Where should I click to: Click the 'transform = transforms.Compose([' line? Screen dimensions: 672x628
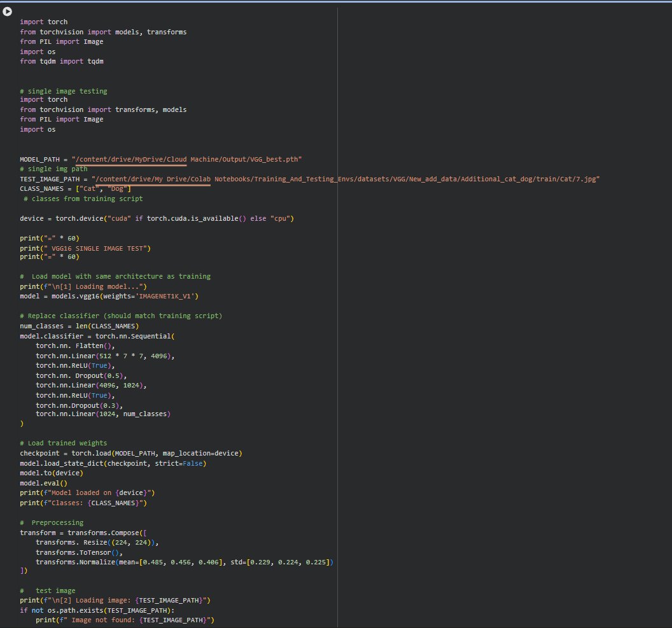[83, 533]
